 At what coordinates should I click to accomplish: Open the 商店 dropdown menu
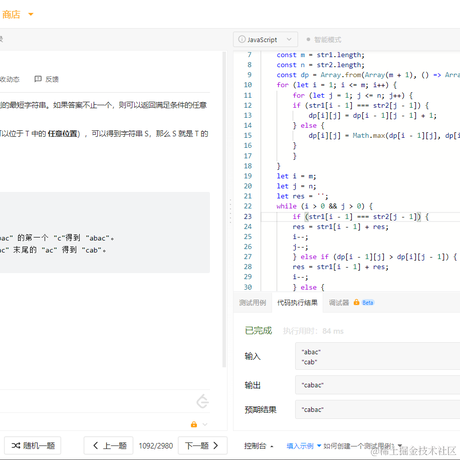(18, 14)
